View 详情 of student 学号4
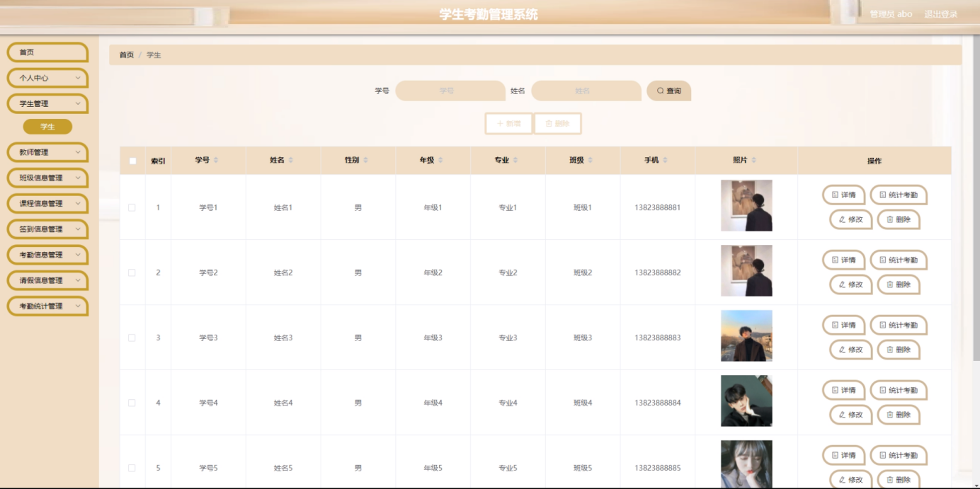The height and width of the screenshot is (489, 980). (x=843, y=390)
